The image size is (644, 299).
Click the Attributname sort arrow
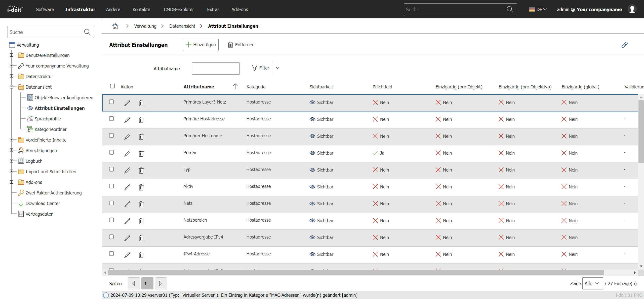235,86
